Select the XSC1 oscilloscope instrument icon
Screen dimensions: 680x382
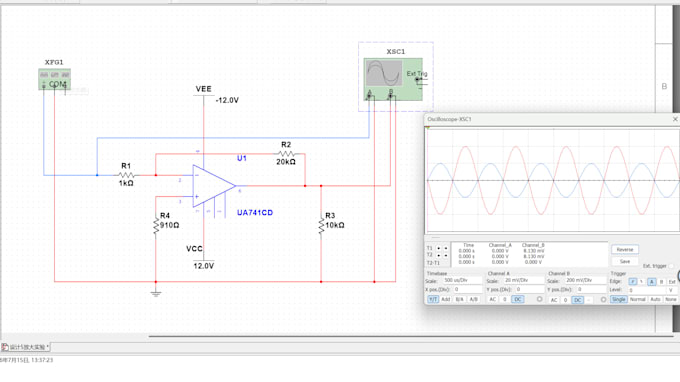(x=393, y=79)
